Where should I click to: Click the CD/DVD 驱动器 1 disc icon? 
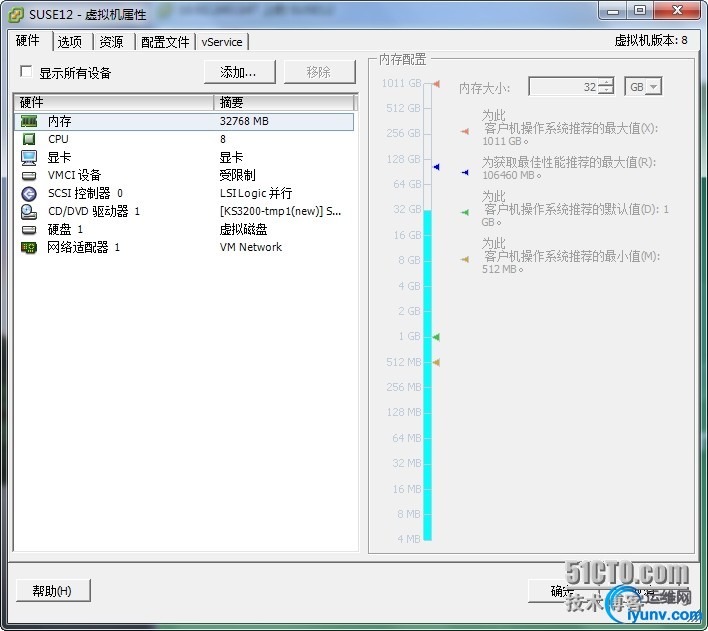pos(29,211)
